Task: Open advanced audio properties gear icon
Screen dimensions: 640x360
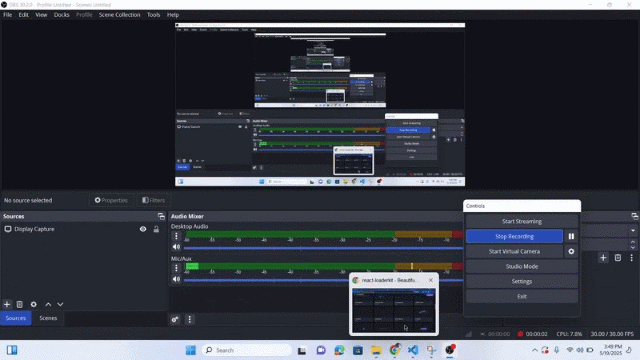Action: [x=175, y=319]
